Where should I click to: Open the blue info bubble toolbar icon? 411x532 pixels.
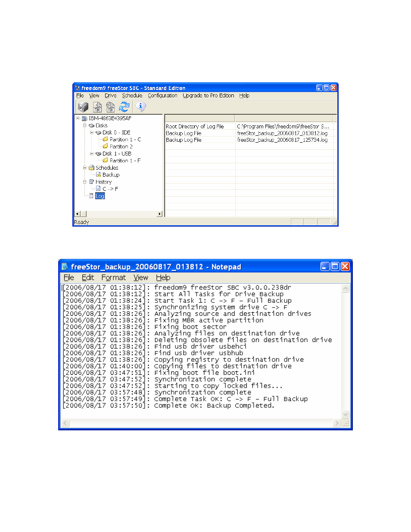(140, 106)
